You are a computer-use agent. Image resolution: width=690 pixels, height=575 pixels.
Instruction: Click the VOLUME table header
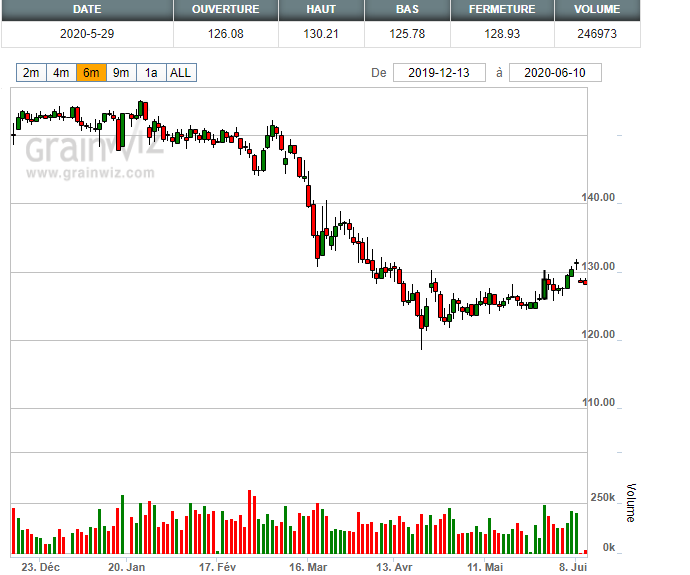(598, 9)
